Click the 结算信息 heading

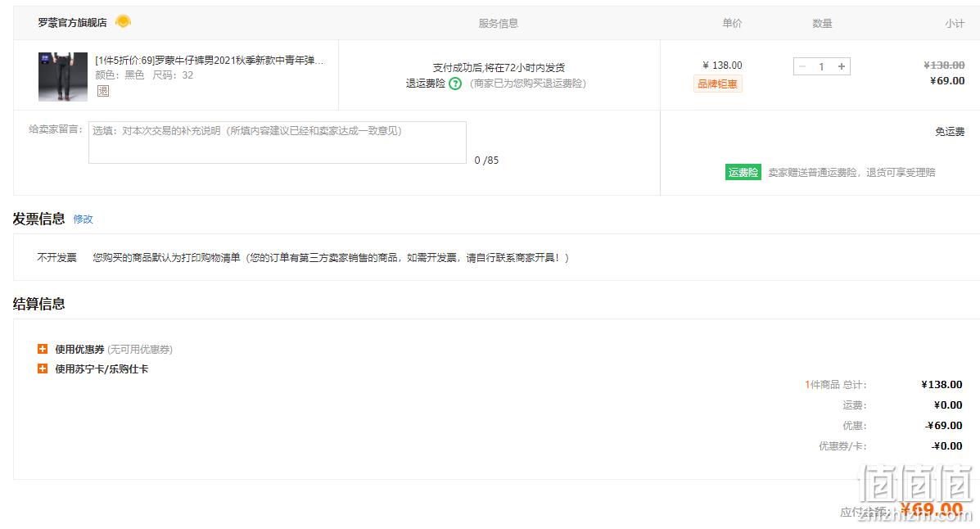tap(38, 304)
